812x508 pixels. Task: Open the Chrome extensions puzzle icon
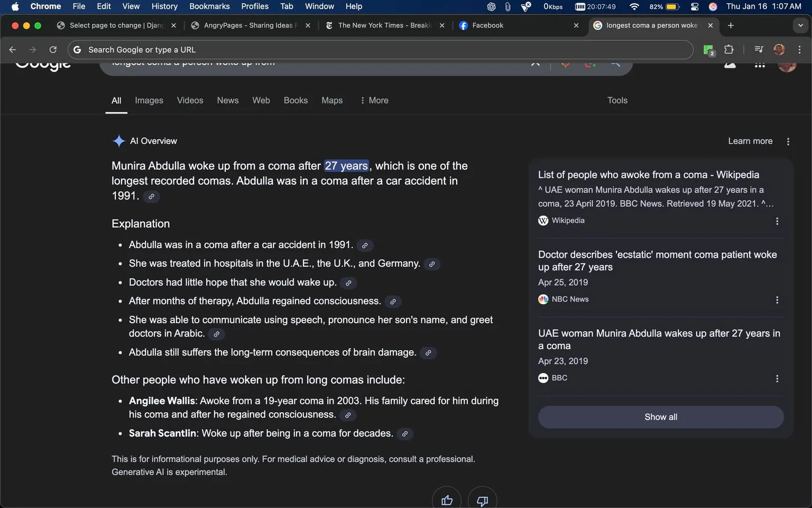[728, 49]
